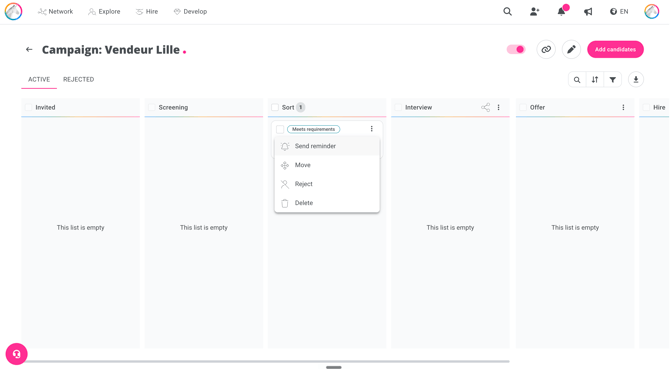Choose Reject from the menu
The image size is (670, 369).
(327, 184)
